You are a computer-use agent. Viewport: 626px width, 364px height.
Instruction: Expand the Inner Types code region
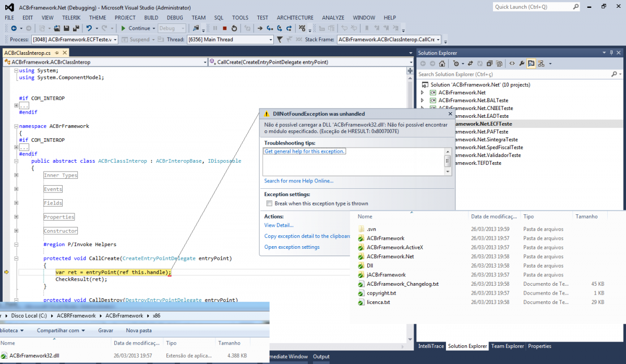16,175
